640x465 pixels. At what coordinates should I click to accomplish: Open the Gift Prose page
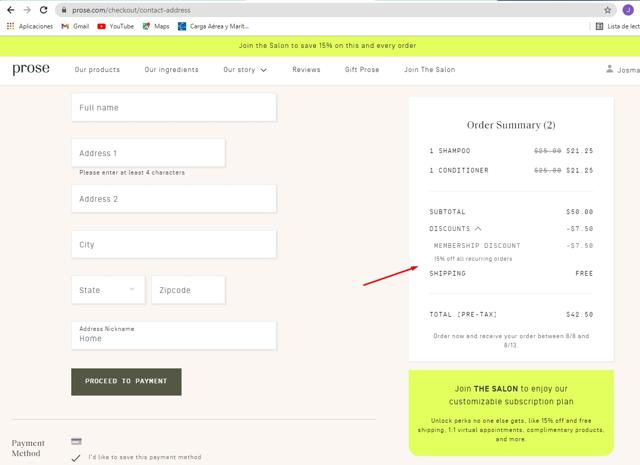pyautogui.click(x=362, y=70)
